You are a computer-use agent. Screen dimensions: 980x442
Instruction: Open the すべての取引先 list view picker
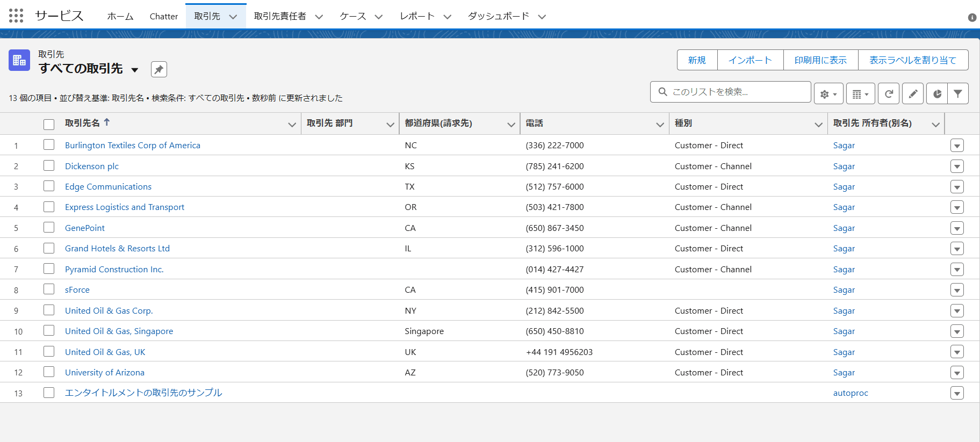(x=135, y=70)
